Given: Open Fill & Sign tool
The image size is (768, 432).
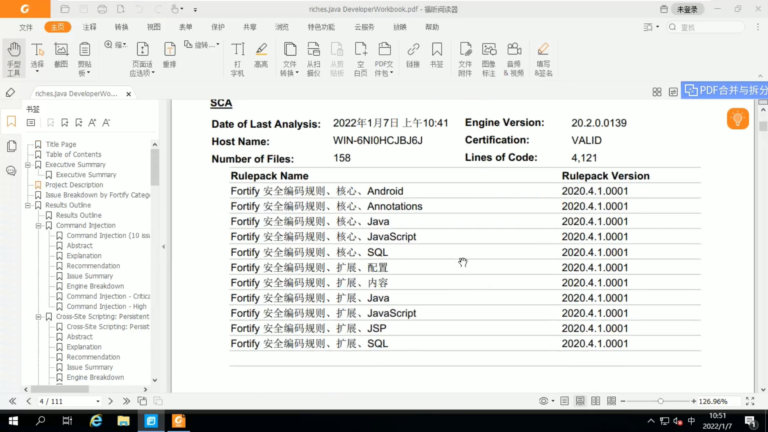Looking at the screenshot, I should tap(543, 59).
